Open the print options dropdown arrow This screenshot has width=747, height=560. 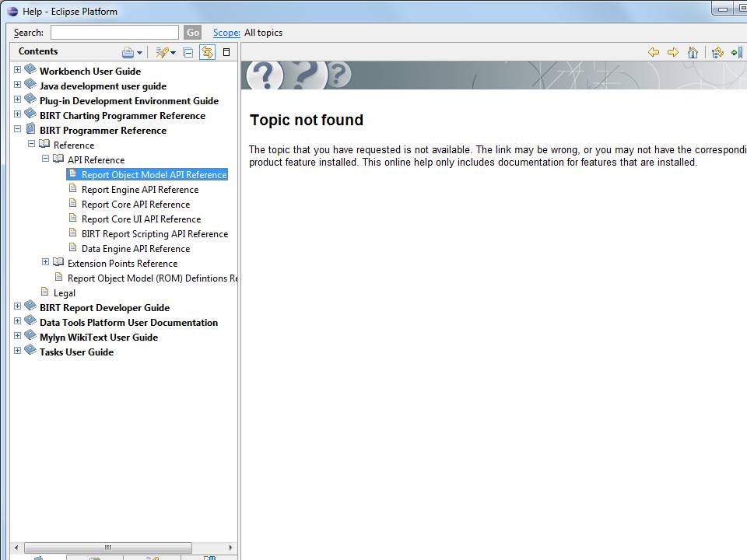point(139,53)
